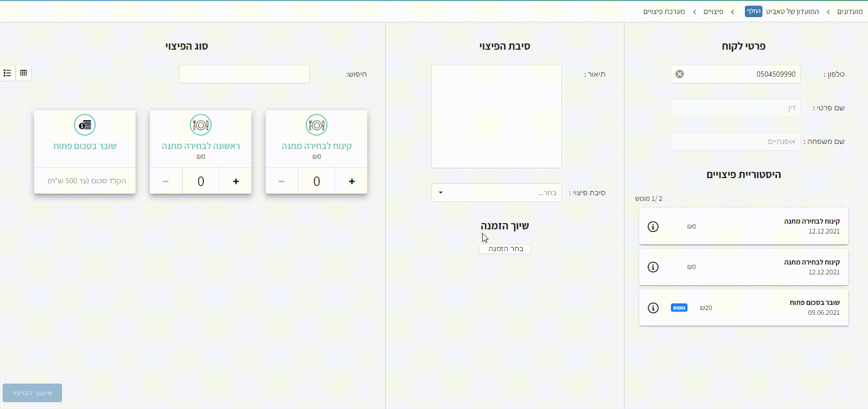Open info for first קינוח לבחירה מתנה history entry
The height and width of the screenshot is (409, 868).
(x=653, y=227)
